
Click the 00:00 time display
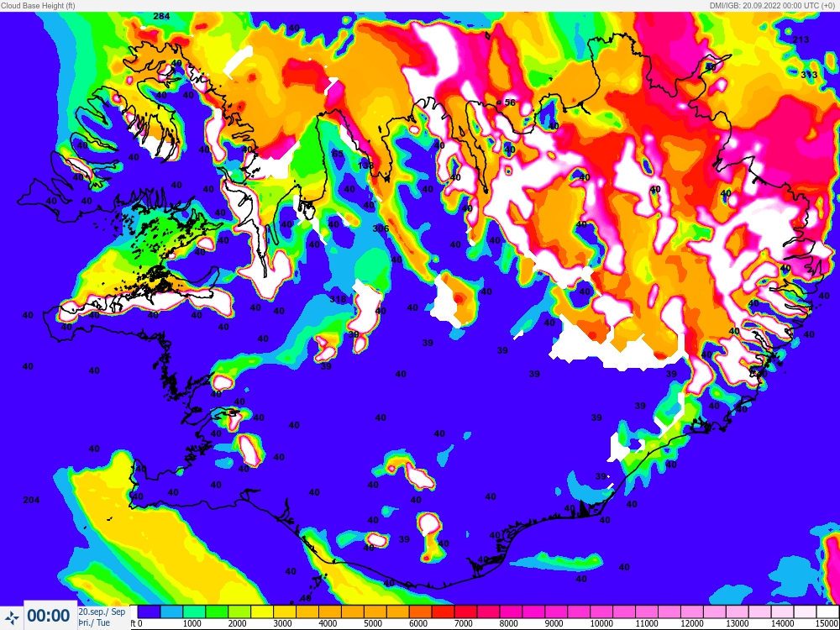[x=48, y=616]
